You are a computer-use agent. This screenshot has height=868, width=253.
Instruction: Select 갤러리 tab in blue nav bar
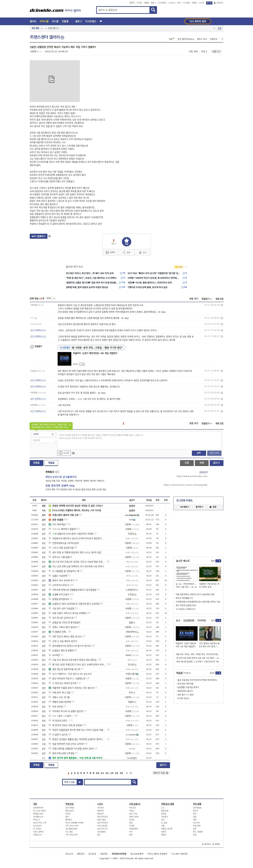point(33,21)
